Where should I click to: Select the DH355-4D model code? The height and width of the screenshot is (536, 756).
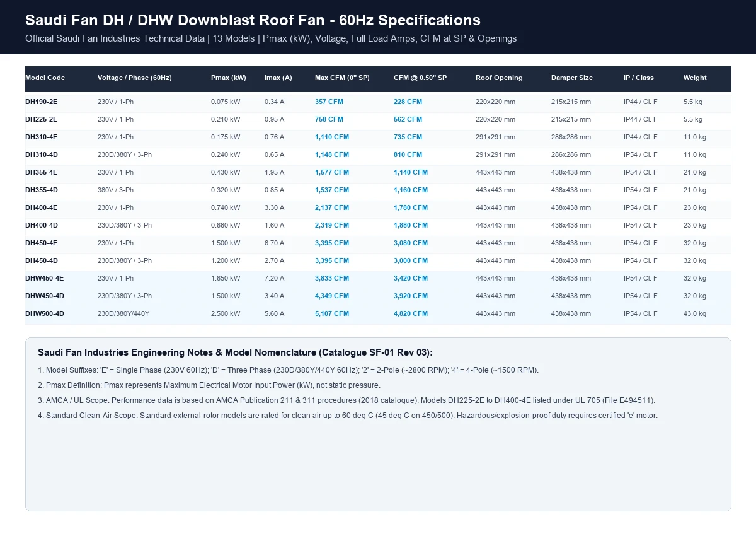(42, 190)
